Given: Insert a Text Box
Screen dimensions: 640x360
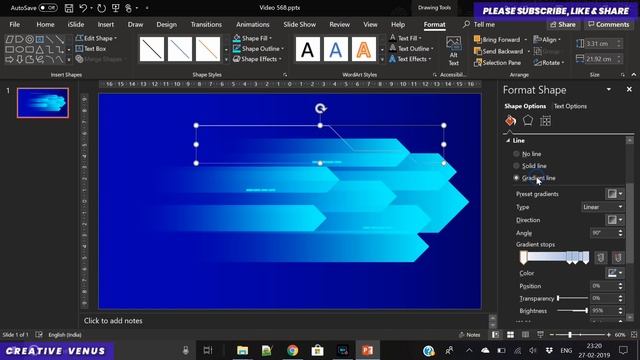Looking at the screenshot, I should (91, 49).
